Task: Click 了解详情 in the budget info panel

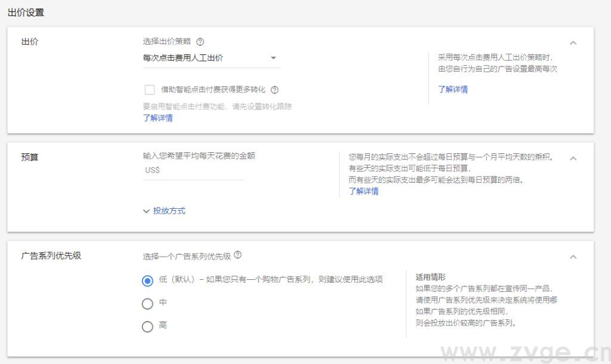Action: click(364, 192)
